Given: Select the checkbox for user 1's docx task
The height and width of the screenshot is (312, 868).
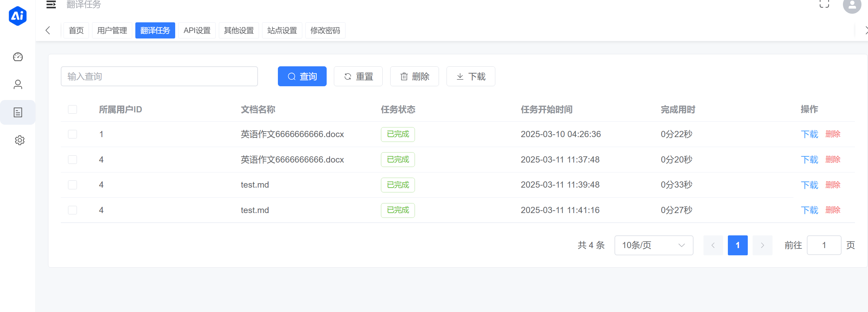Looking at the screenshot, I should [72, 134].
